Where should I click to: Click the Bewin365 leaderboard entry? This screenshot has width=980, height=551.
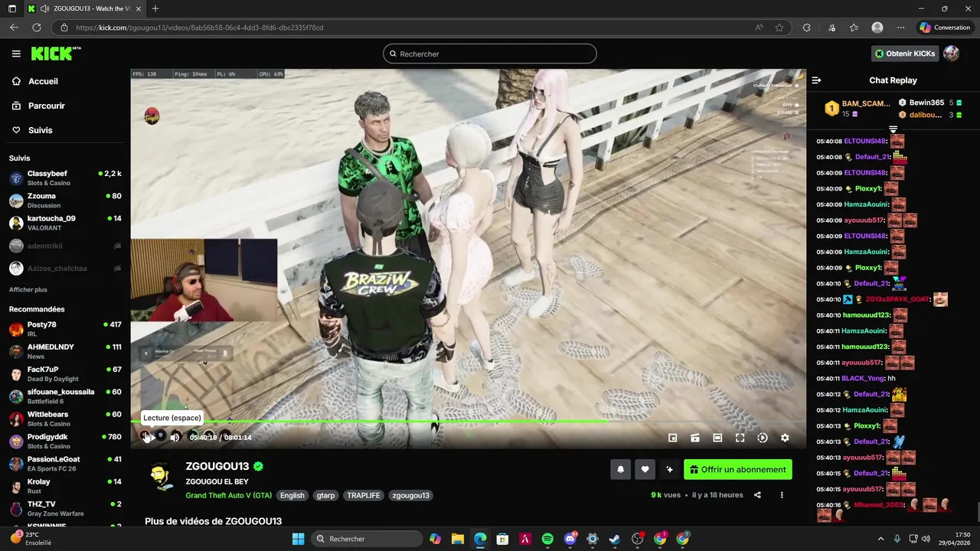pyautogui.click(x=929, y=103)
